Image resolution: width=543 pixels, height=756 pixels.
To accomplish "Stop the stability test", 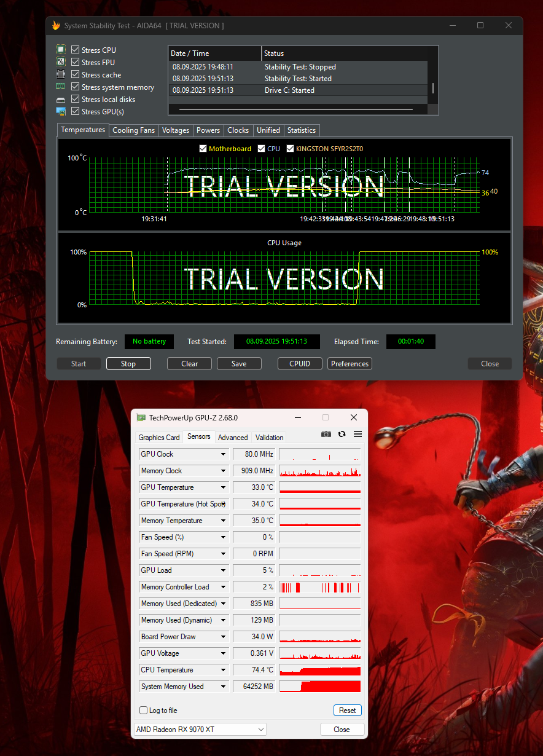I will pyautogui.click(x=128, y=364).
